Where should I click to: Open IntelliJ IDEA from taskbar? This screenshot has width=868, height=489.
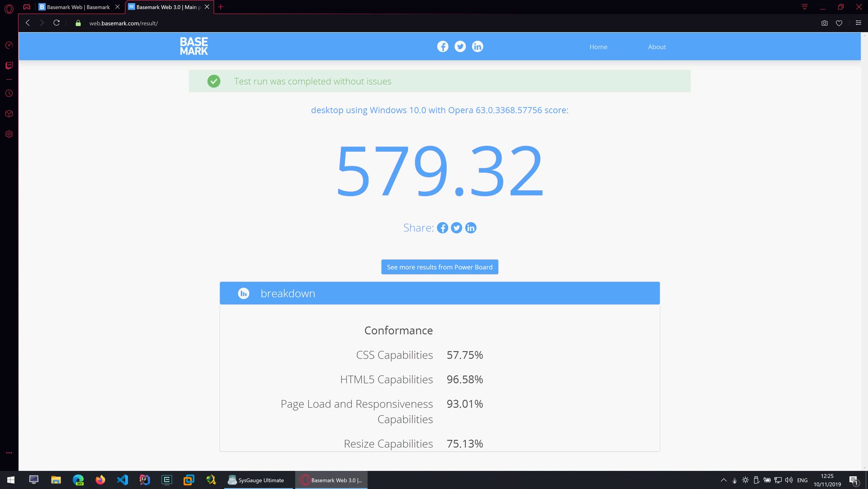tap(145, 480)
